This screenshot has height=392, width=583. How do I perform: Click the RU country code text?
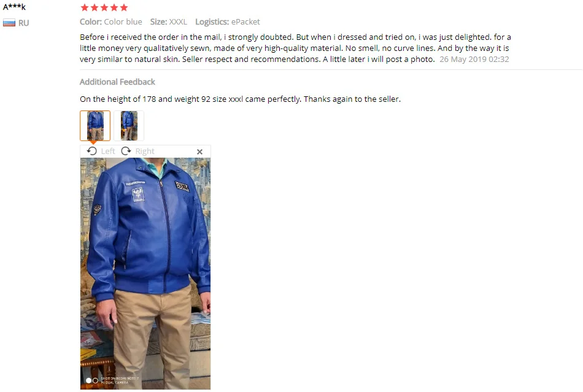[23, 23]
